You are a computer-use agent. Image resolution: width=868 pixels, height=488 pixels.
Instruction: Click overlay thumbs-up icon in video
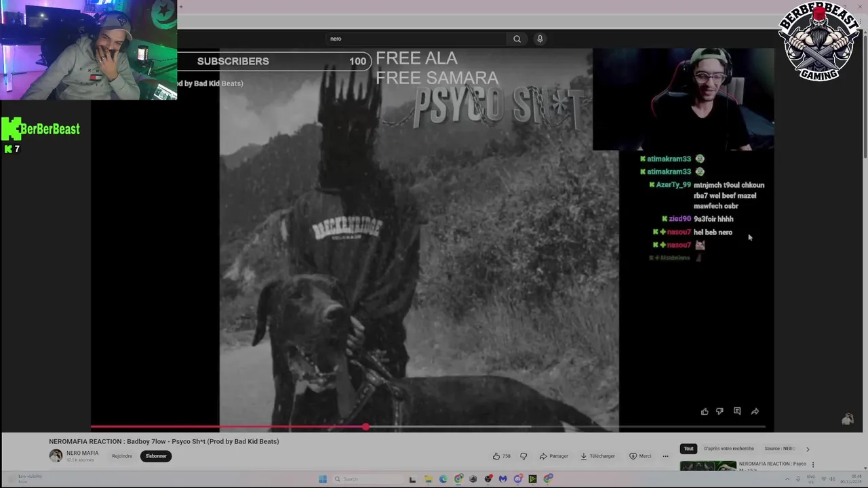[x=705, y=411]
